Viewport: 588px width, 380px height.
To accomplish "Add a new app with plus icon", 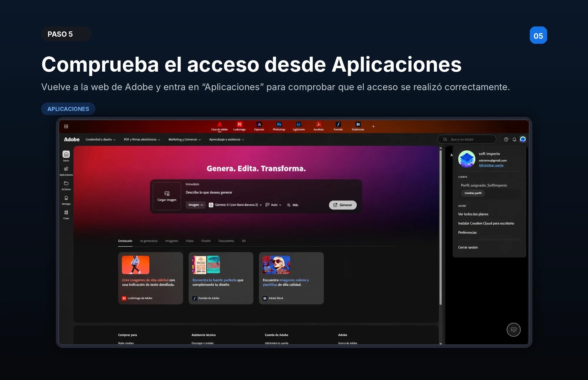I will [x=373, y=127].
